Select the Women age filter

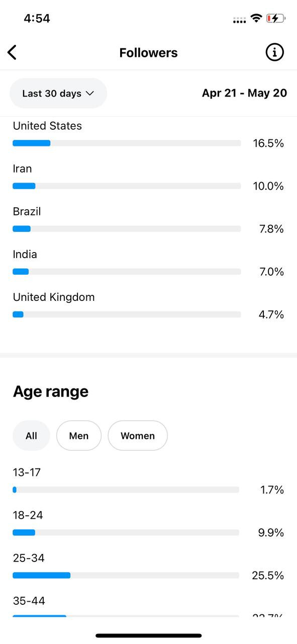click(138, 436)
